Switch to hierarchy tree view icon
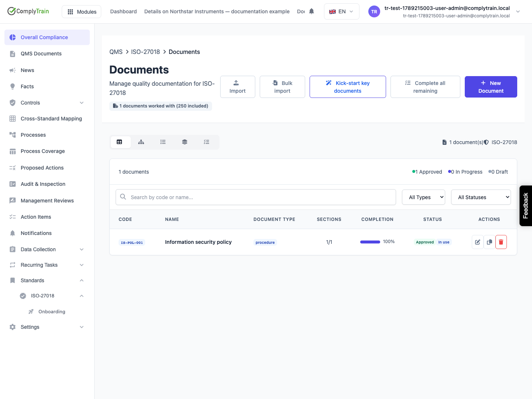 (x=141, y=142)
